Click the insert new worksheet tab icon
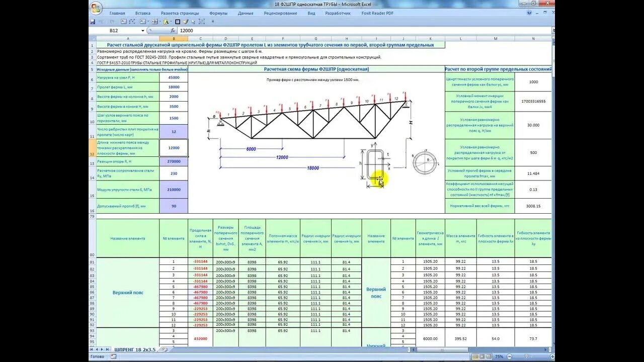644x362 pixels. (165, 349)
